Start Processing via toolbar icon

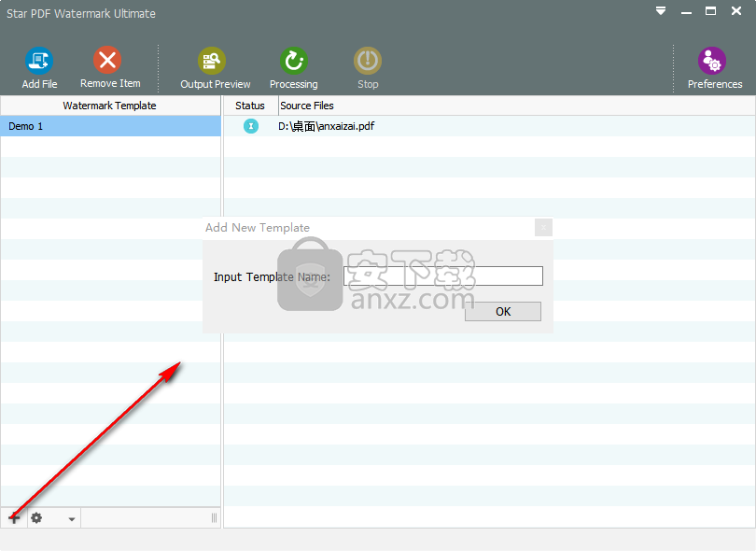click(x=294, y=61)
